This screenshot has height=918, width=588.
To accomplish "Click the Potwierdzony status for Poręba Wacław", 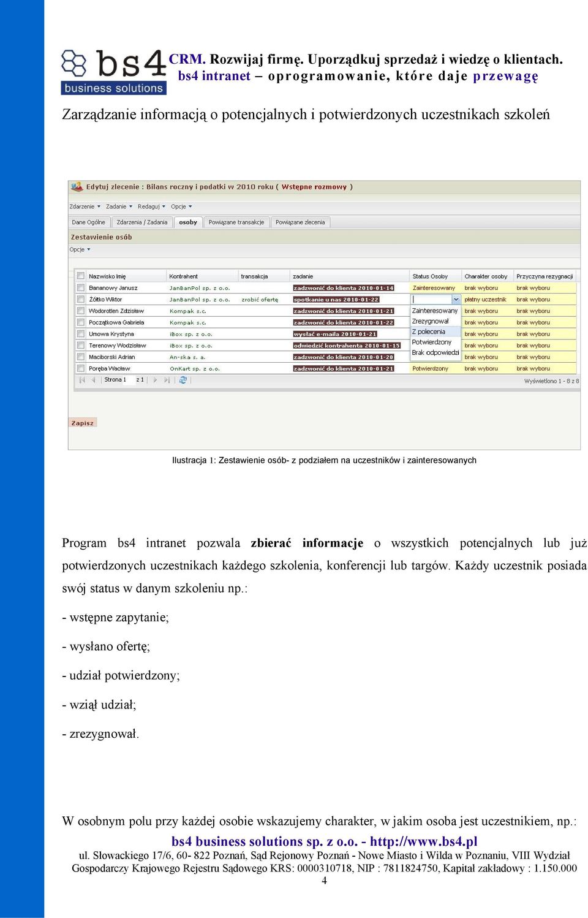I will (x=431, y=369).
